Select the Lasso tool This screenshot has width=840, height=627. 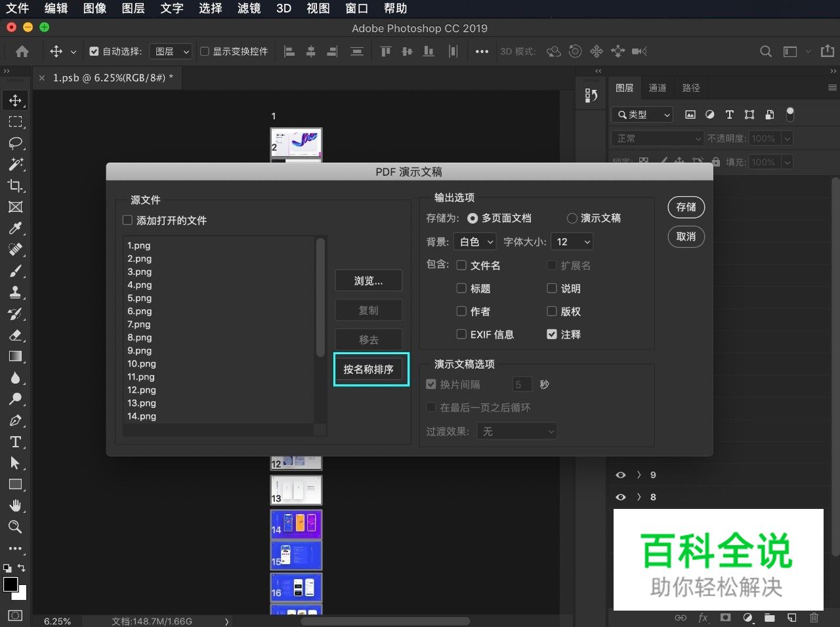(x=16, y=143)
